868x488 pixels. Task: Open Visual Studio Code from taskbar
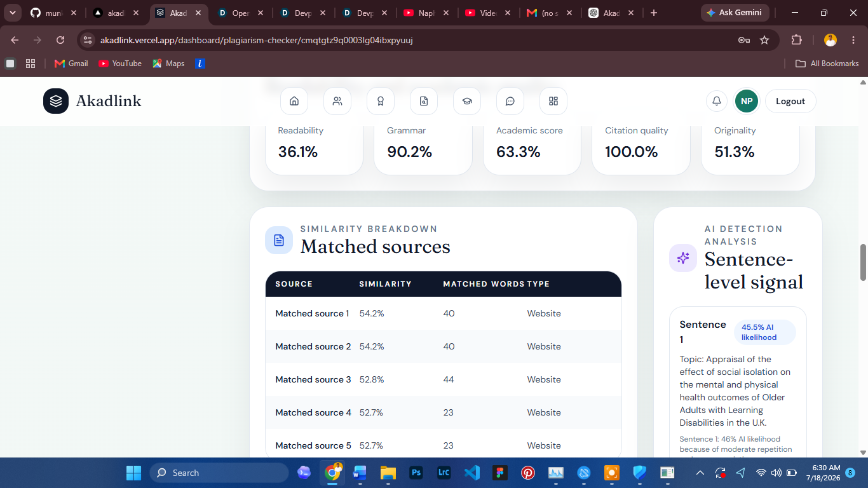click(x=471, y=473)
